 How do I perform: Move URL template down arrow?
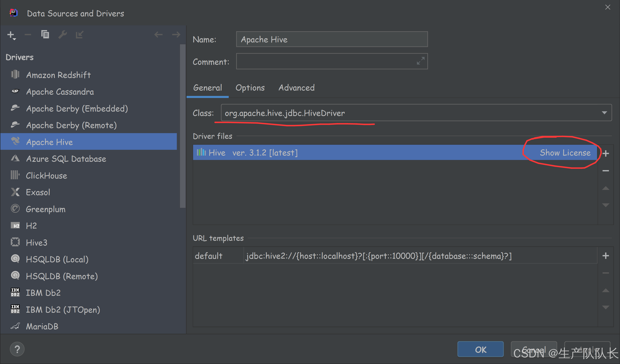(606, 307)
